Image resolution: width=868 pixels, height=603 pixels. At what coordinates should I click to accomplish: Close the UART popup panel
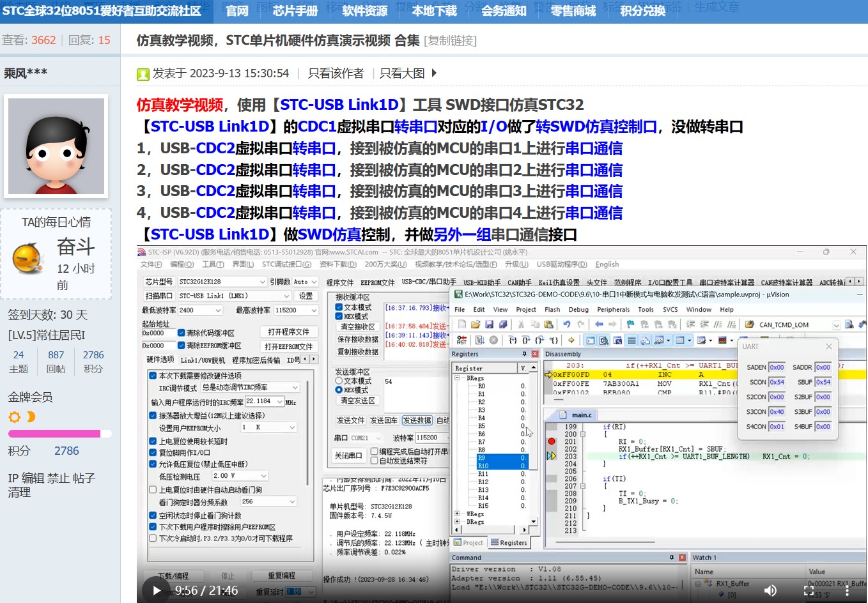coord(829,346)
